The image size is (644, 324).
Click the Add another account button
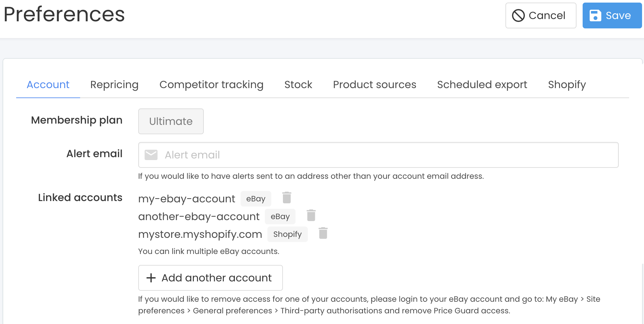pos(211,278)
